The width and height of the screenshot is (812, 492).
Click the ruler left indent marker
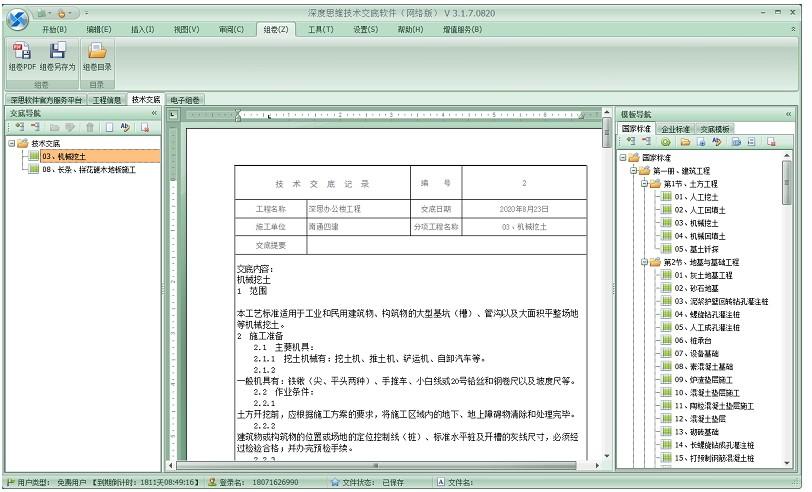click(238, 115)
